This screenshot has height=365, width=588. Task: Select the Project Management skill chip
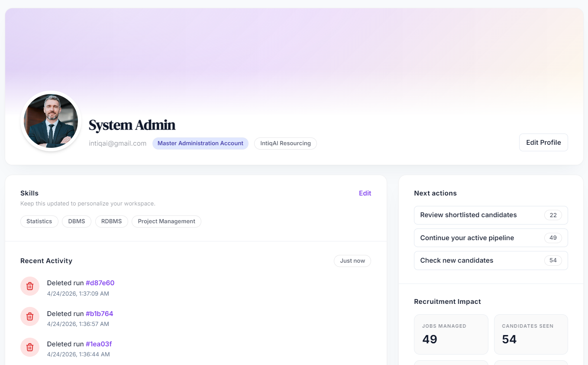point(167,222)
